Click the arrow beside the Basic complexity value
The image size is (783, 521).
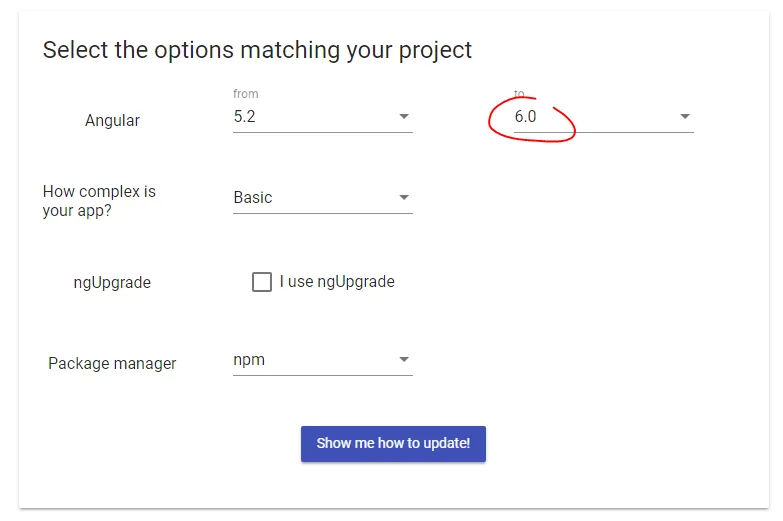[x=404, y=198]
